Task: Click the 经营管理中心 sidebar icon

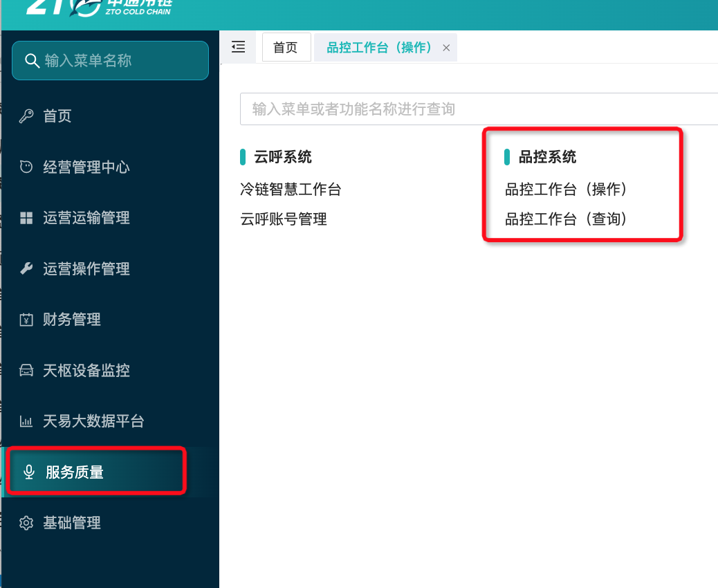Action: tap(26, 167)
